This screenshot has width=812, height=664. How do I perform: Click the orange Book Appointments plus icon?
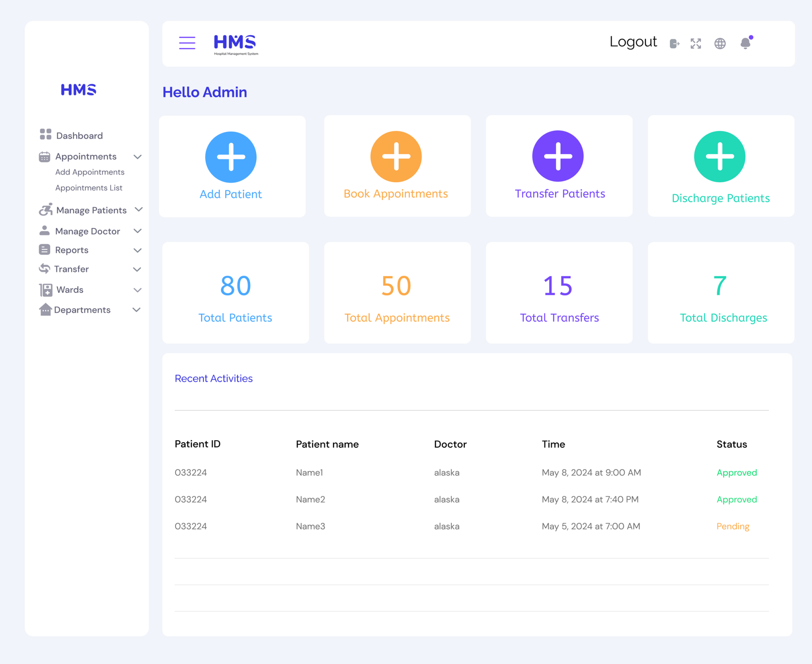(396, 156)
